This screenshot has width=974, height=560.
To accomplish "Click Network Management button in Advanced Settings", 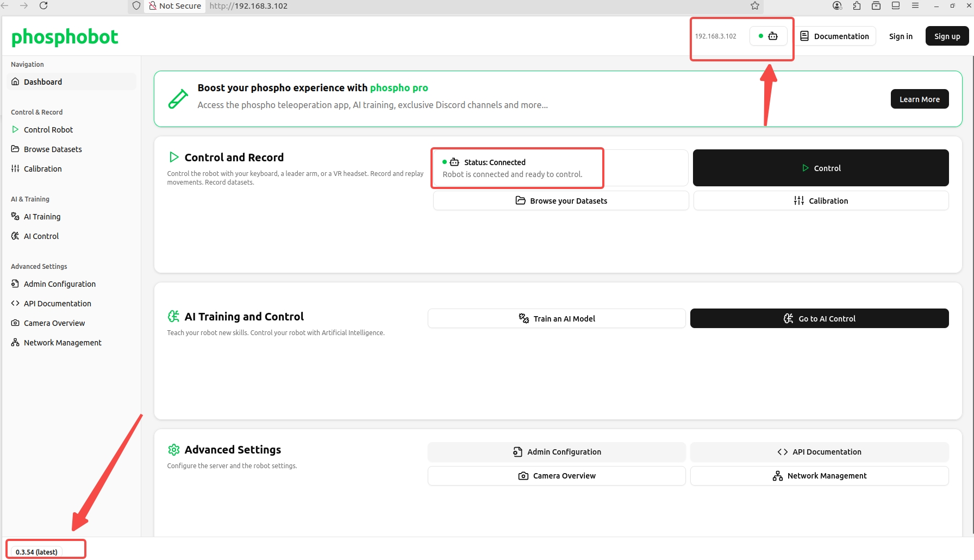I will [820, 476].
